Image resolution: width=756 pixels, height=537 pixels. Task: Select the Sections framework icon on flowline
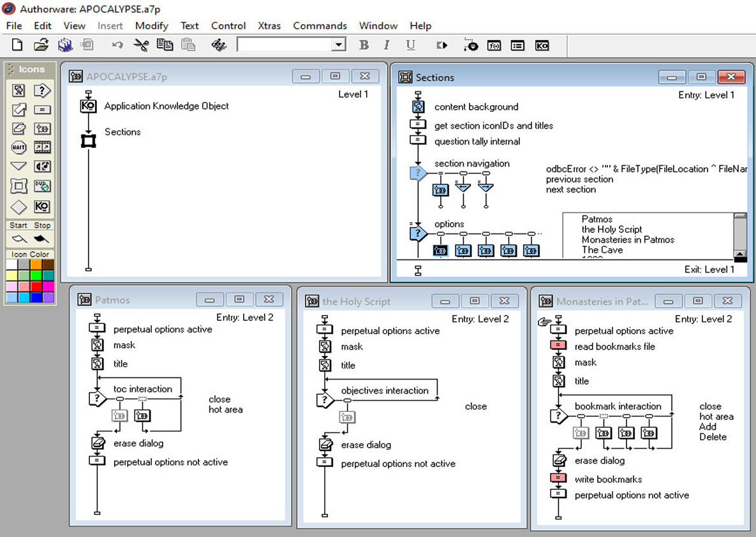[x=88, y=141]
